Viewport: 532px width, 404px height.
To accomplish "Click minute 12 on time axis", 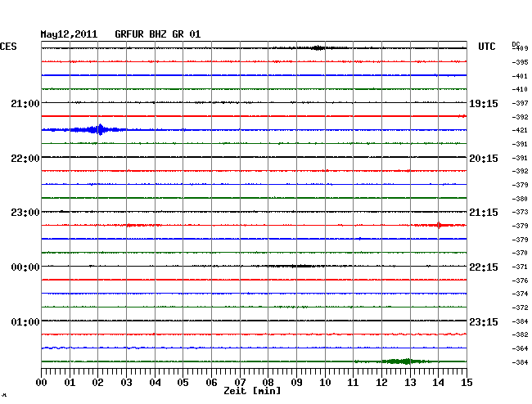I will click(x=381, y=383).
